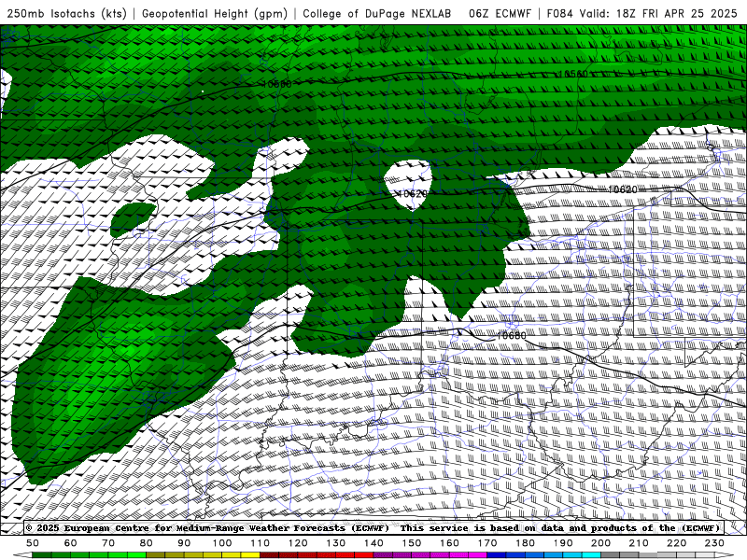Image resolution: width=747 pixels, height=560 pixels.
Task: Click the 220 value on the color scale
Action: pos(677,543)
